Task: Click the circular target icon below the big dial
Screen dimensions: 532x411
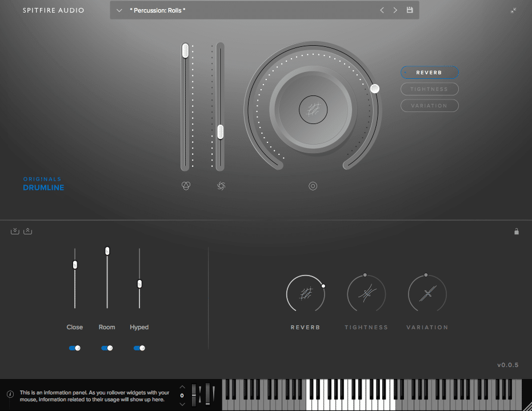Action: click(313, 186)
